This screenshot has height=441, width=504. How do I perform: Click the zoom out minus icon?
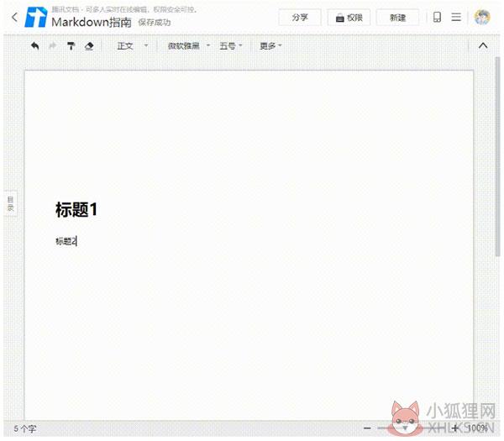(367, 428)
